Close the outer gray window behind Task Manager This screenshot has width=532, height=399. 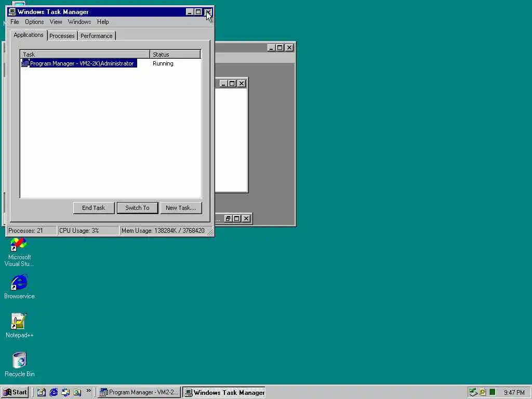click(289, 47)
